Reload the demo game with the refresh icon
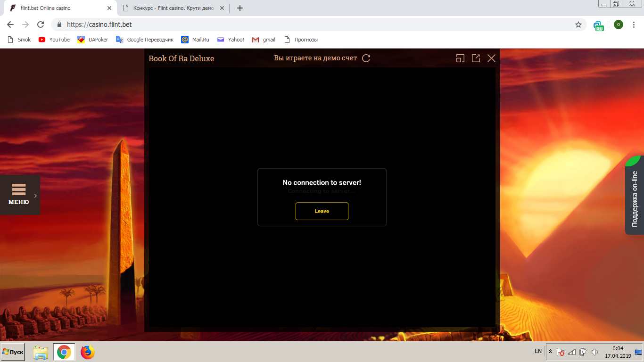The height and width of the screenshot is (362, 644). click(366, 58)
